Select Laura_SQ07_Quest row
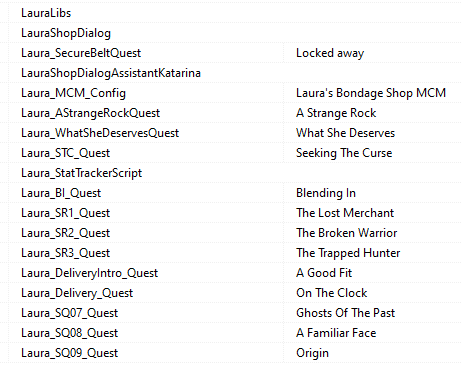The width and height of the screenshot is (461, 371). click(69, 313)
